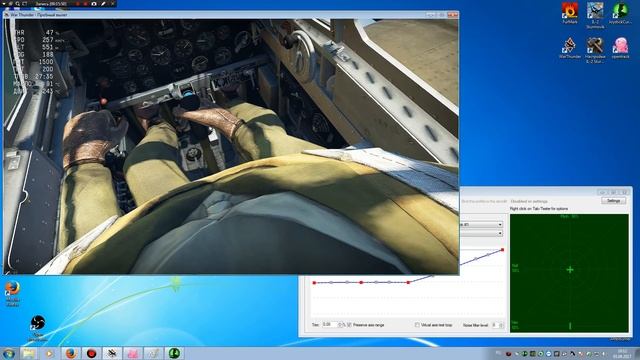Image resolution: width=640 pixels, height=360 pixels.
Task: Open the JoystickCurves desktop shortcut
Action: 620,13
